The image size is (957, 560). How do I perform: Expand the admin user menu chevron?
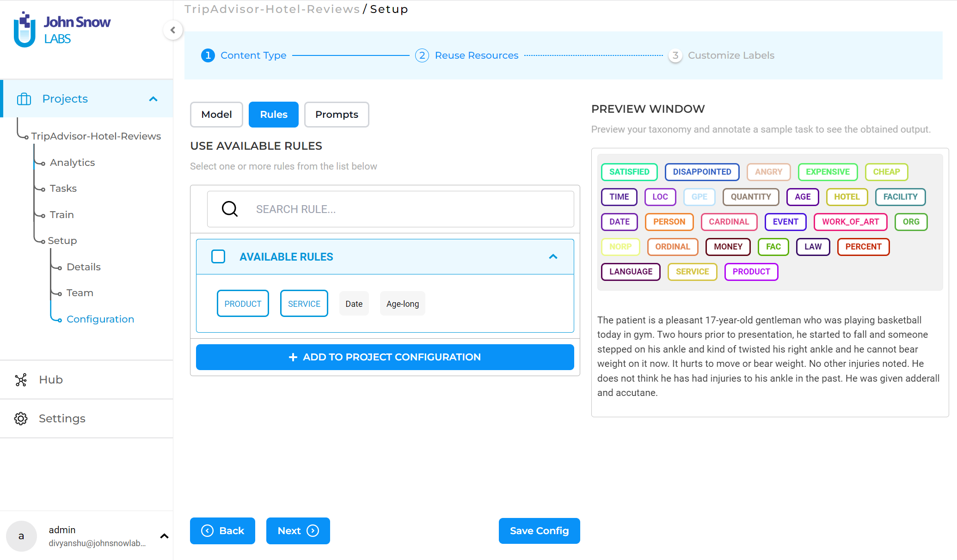coord(164,536)
